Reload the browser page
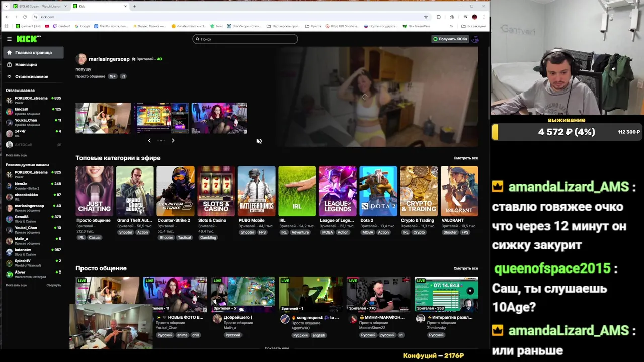The image size is (644, 362). click(25, 17)
